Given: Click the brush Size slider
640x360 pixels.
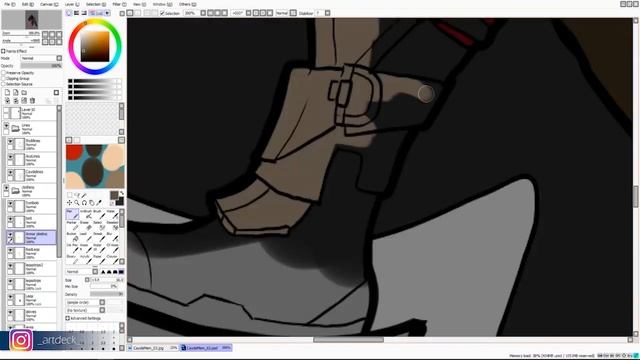Looking at the screenshot, I should pyautogui.click(x=107, y=280).
